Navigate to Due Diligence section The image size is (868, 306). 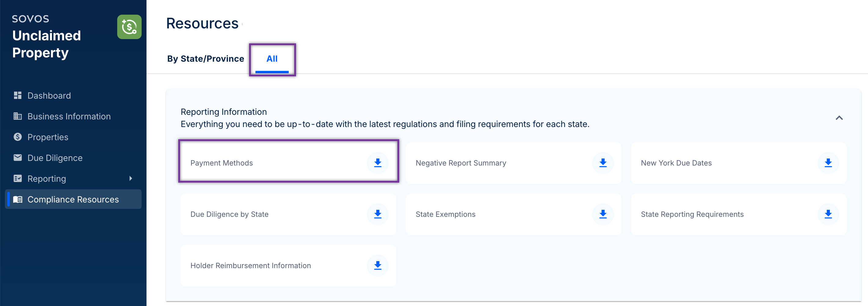[55, 158]
